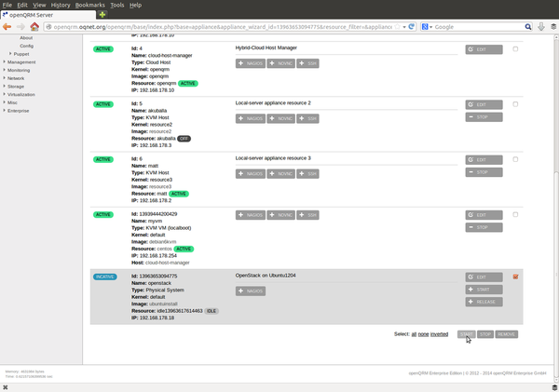
Task: Start the openstack appliance from its row
Action: 484,290
